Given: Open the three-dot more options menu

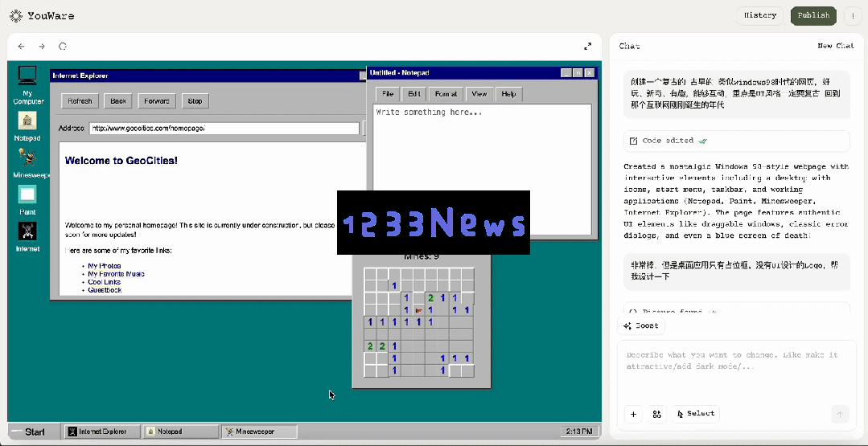Looking at the screenshot, I should 853,16.
